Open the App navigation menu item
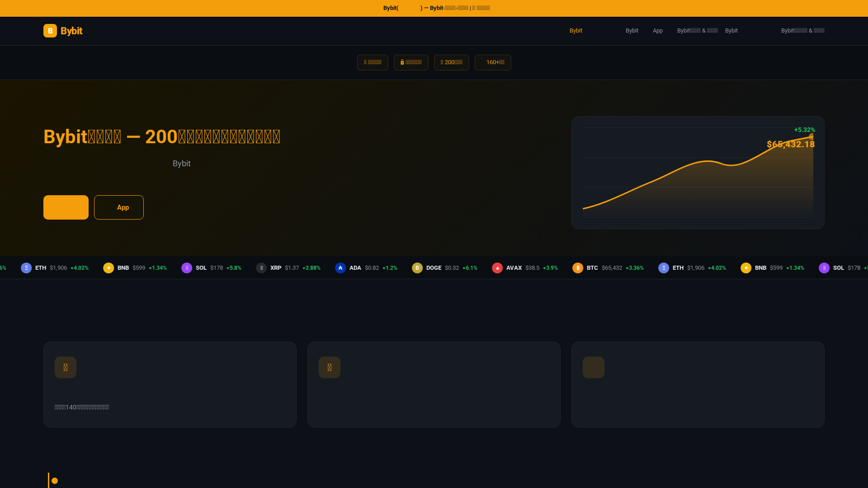The height and width of the screenshot is (488, 868). [657, 31]
